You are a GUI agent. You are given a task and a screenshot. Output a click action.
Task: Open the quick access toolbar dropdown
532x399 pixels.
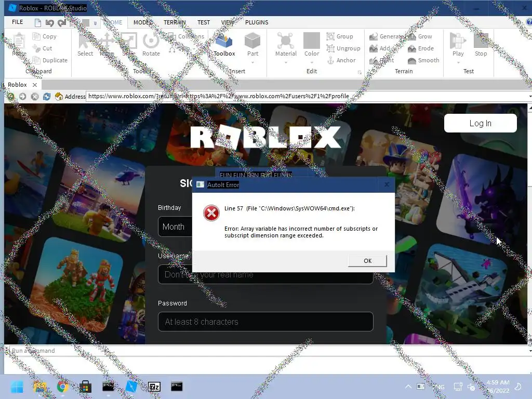96,23
